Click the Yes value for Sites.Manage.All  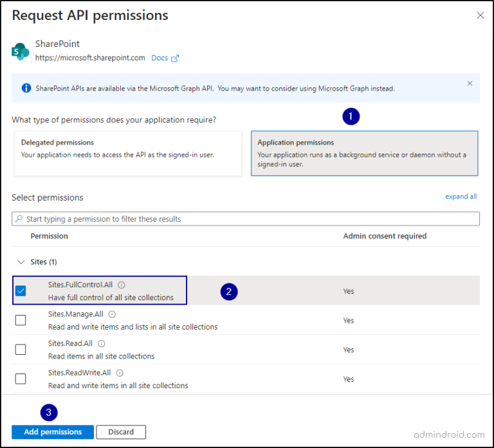pyautogui.click(x=349, y=321)
